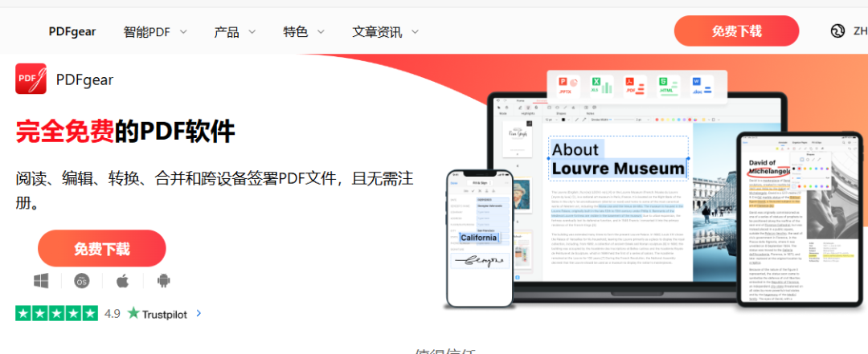Click the PDFgear text beside the logo
868x354 pixels.
click(x=84, y=79)
